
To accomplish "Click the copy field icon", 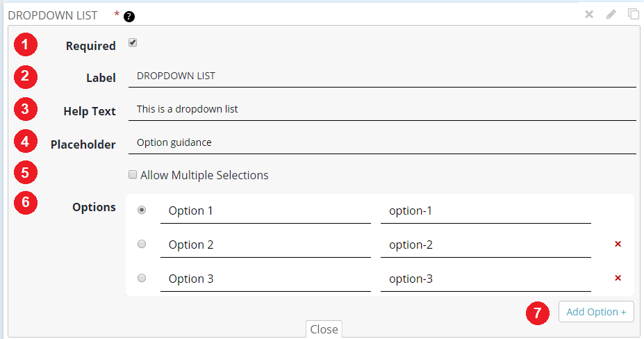I will 633,14.
